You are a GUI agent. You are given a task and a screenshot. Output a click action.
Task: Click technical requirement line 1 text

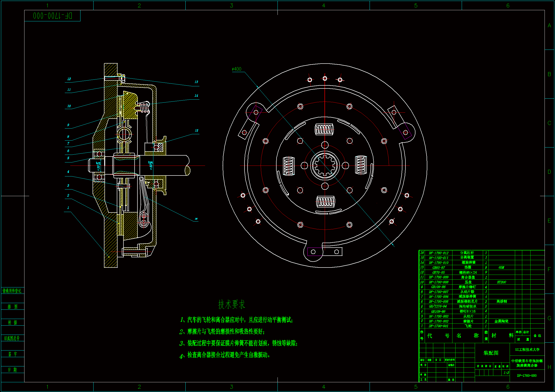point(236,320)
